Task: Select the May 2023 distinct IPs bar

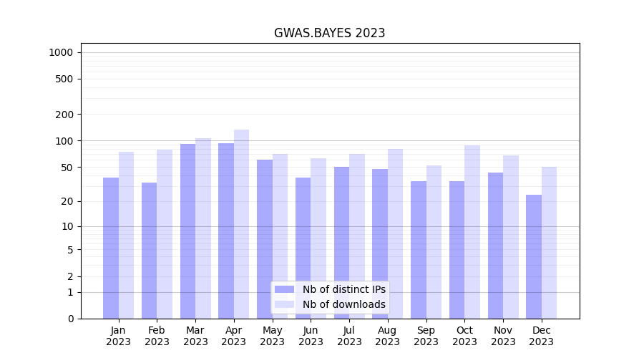Action: (265, 238)
